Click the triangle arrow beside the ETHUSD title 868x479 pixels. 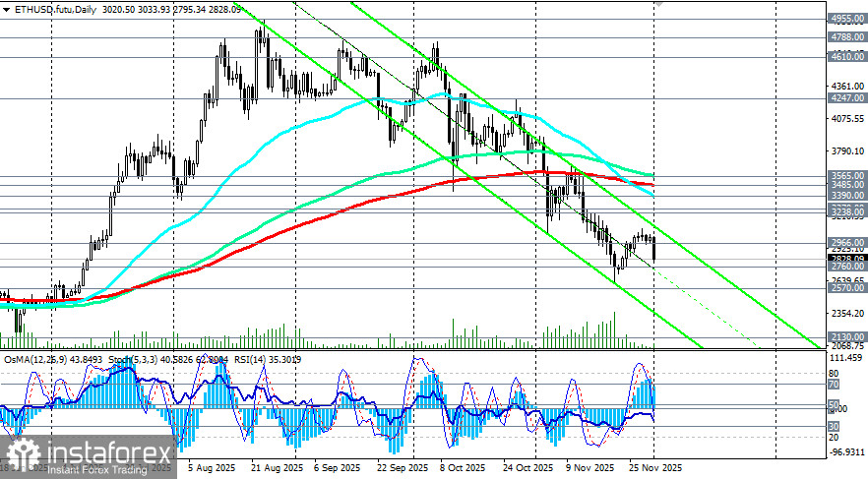point(6,10)
